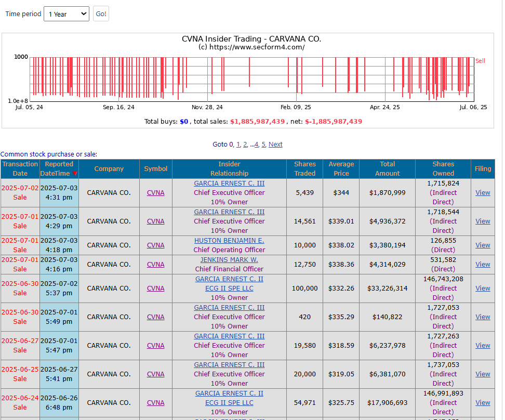Open GARCIA ERNEST C. III link in $6,237,978 row
This screenshot has height=420, width=505.
click(229, 336)
